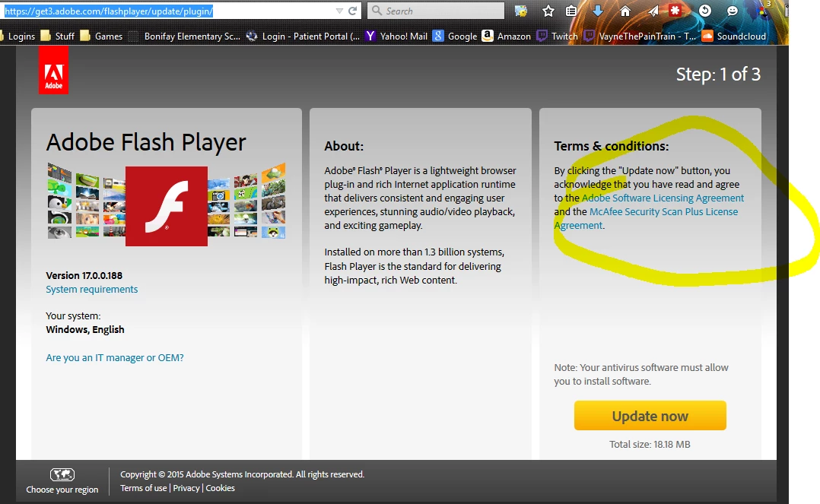
Task: Click the circular history arrow icon
Action: 705,11
